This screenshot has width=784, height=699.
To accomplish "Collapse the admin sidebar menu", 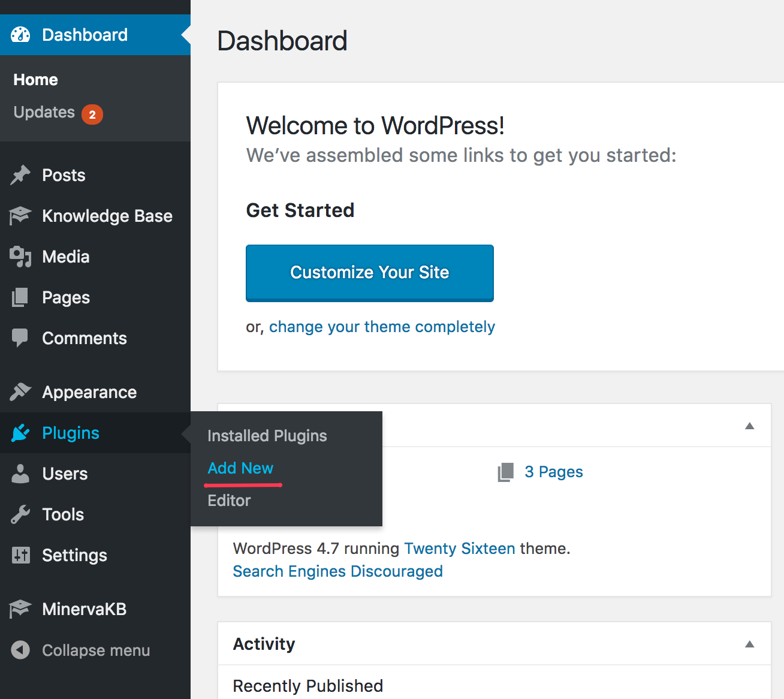I will pos(81,650).
